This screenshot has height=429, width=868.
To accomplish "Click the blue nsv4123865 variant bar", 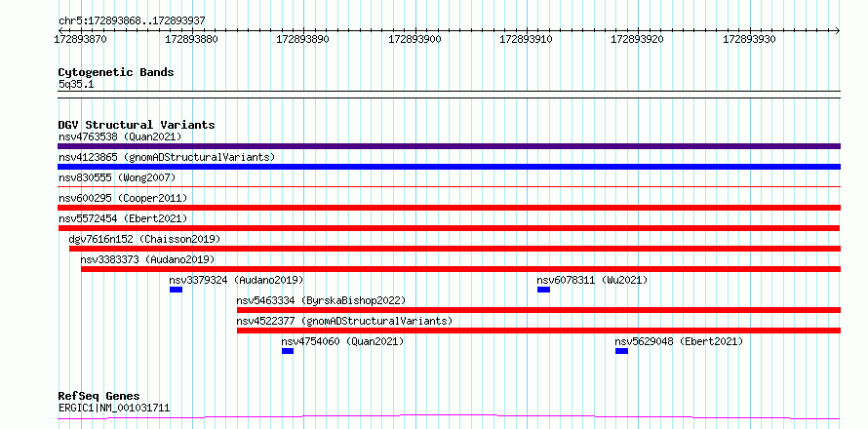I will point(449,167).
